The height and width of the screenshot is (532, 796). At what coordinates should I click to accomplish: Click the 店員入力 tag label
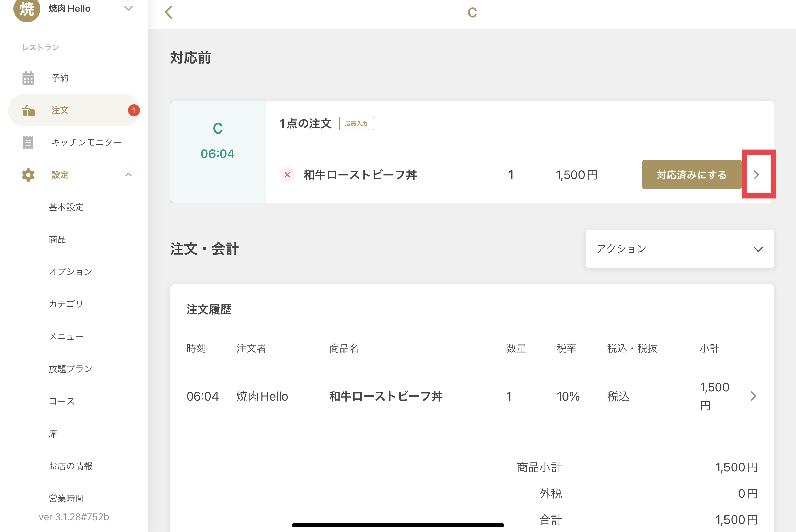[356, 124]
